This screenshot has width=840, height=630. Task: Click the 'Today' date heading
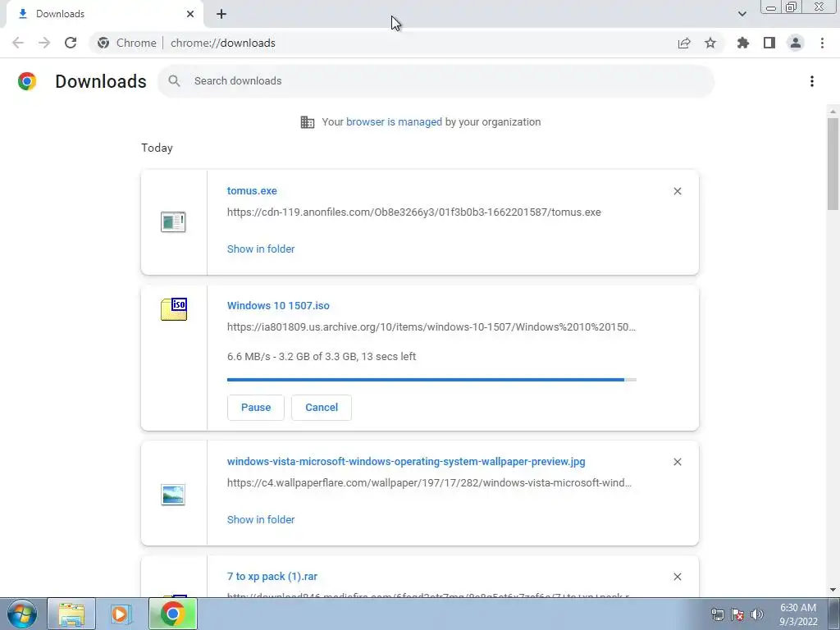click(157, 148)
